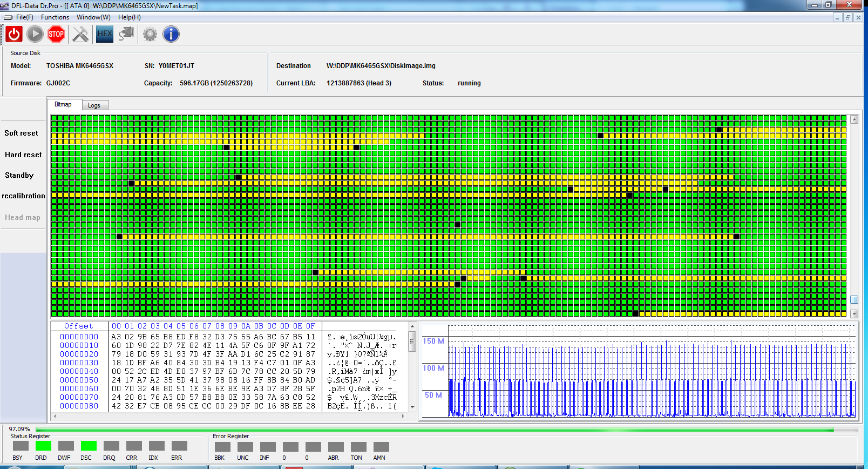Select hex row offset 00000040
The height and width of the screenshot is (469, 868).
click(79, 371)
